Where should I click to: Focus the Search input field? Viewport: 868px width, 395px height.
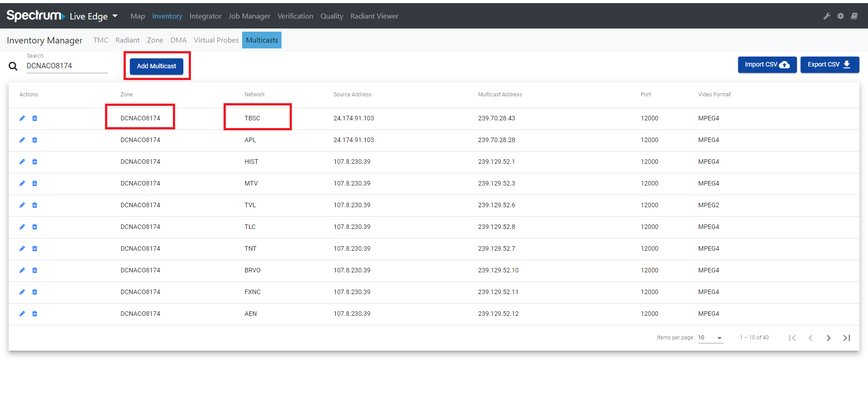pos(67,66)
